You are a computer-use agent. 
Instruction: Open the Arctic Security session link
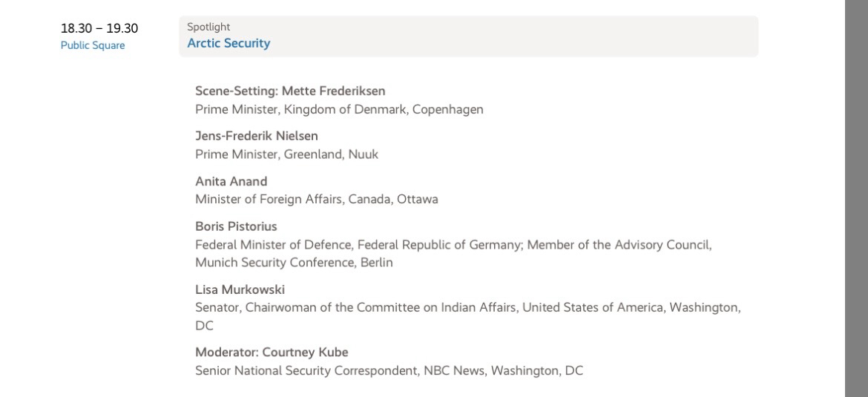pos(228,43)
